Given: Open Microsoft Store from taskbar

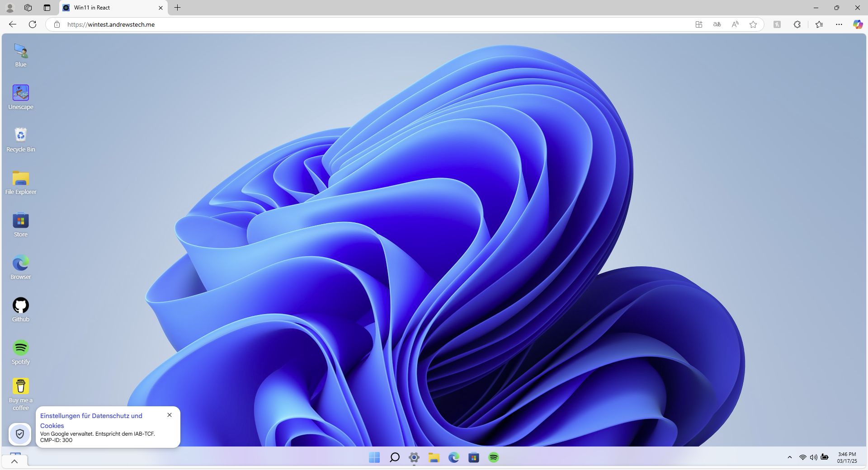Looking at the screenshot, I should (x=474, y=458).
